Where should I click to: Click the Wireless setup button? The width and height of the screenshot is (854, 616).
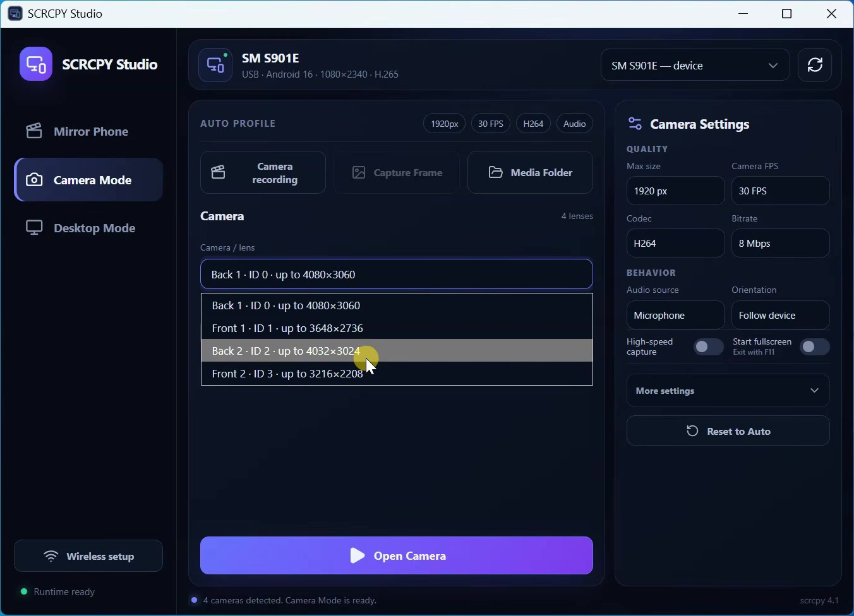coord(88,556)
